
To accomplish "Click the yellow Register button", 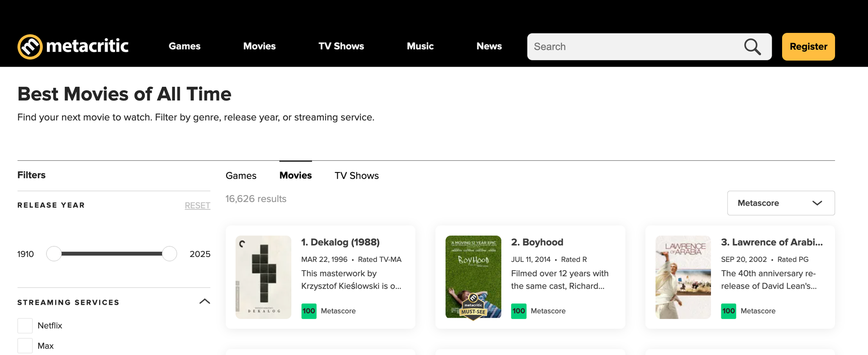I will pyautogui.click(x=808, y=46).
